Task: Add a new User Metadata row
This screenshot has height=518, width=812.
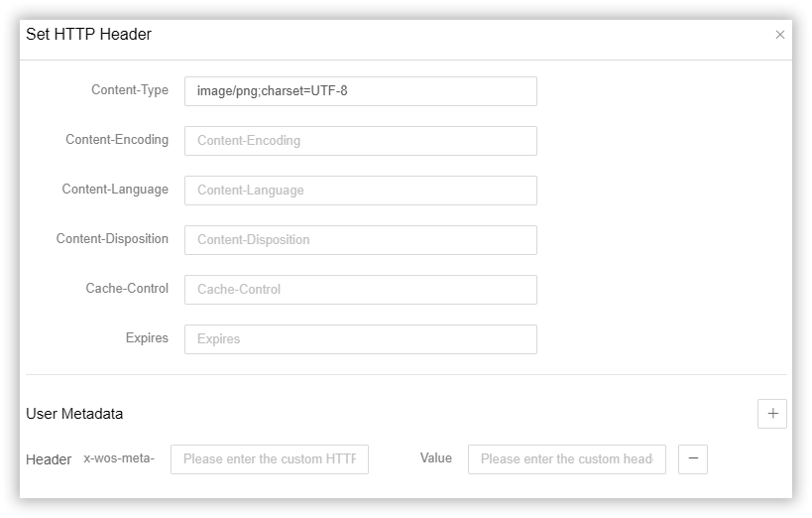Action: (771, 414)
